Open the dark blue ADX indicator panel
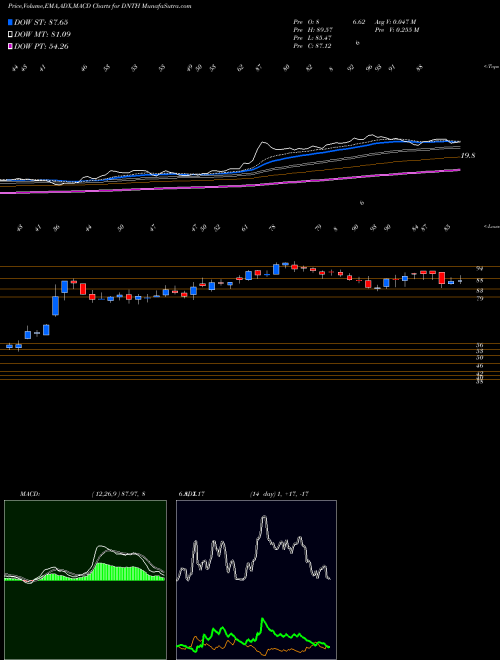The image size is (500, 660). pos(256,580)
